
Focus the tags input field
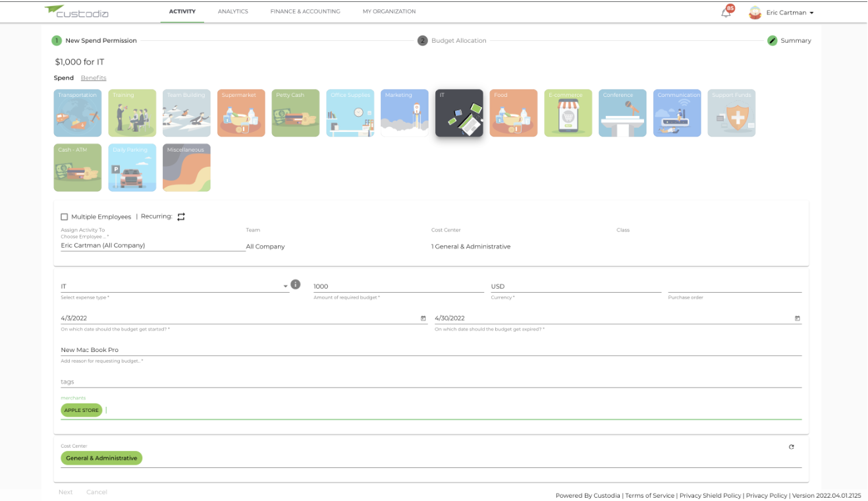(431, 382)
